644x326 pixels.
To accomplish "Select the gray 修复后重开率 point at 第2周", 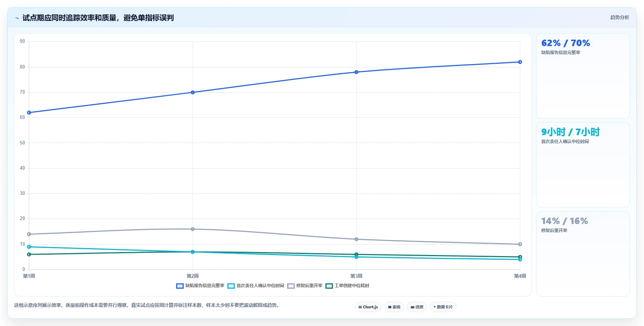I will tap(193, 229).
